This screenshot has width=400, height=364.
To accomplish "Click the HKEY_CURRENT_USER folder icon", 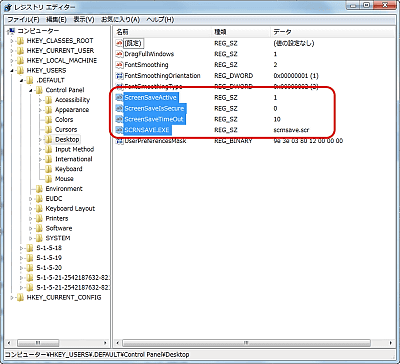I will click(x=20, y=51).
